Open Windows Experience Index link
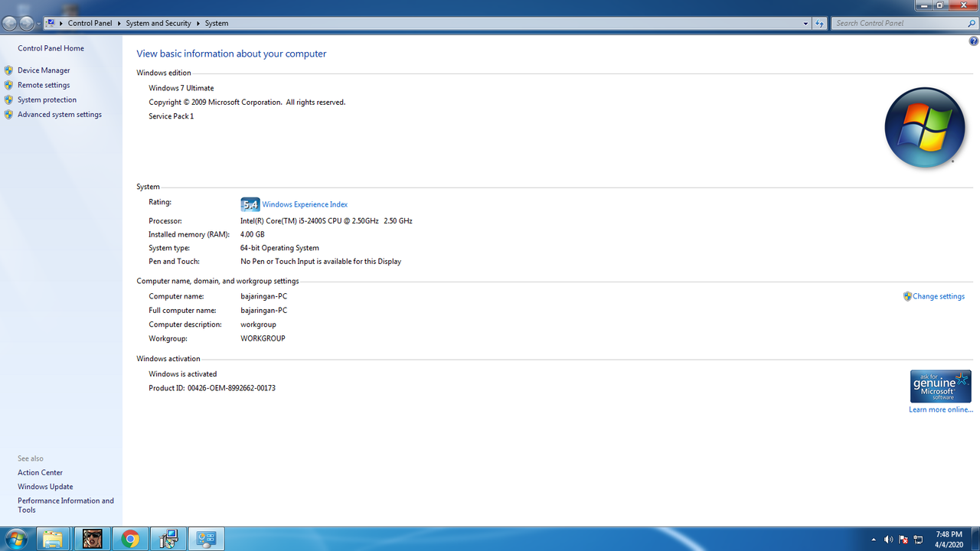The width and height of the screenshot is (980, 551). tap(305, 204)
